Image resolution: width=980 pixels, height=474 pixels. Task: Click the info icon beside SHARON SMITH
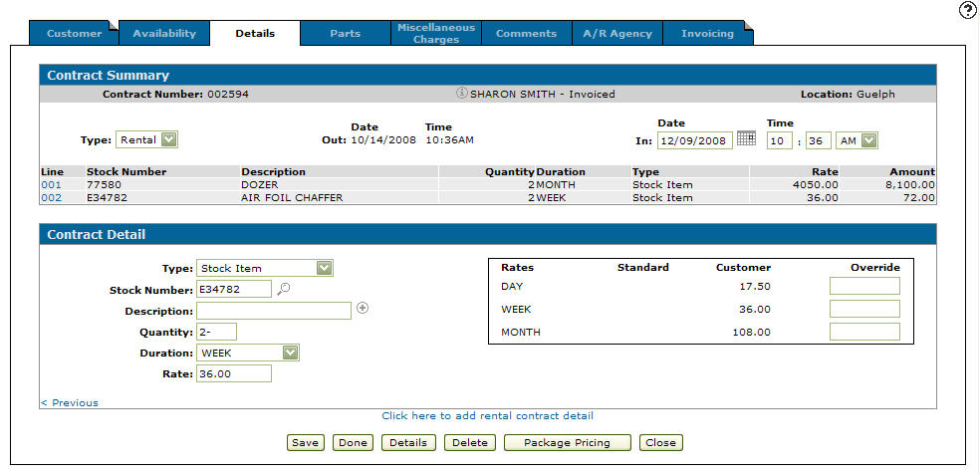click(461, 94)
